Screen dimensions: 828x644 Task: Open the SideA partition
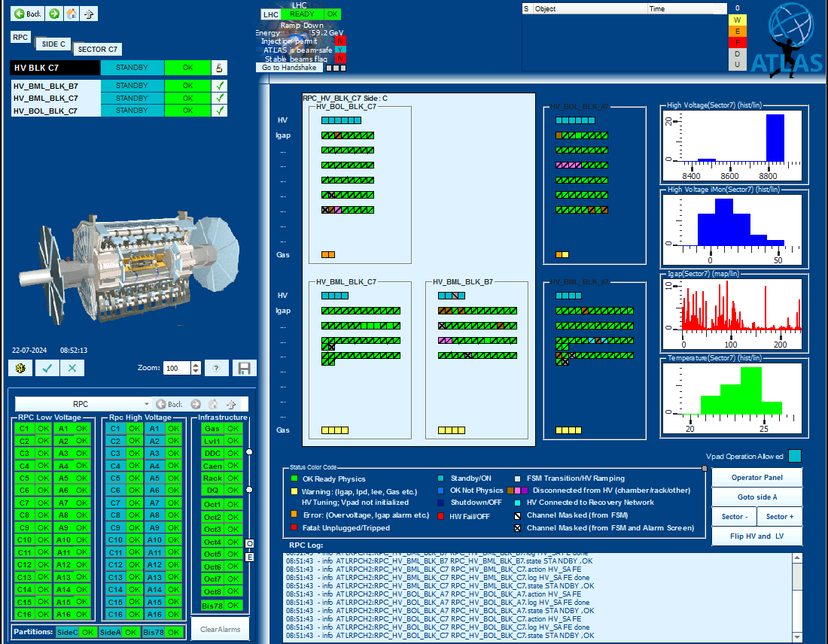coord(111,632)
